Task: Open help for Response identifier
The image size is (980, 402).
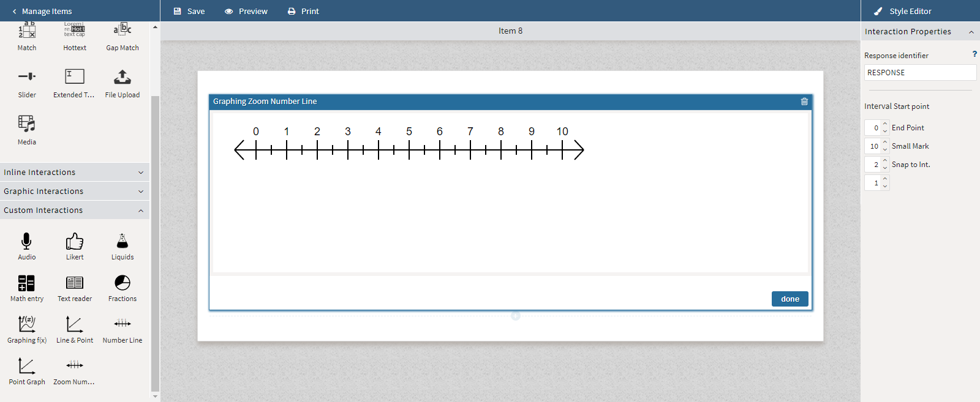Action: (x=974, y=54)
